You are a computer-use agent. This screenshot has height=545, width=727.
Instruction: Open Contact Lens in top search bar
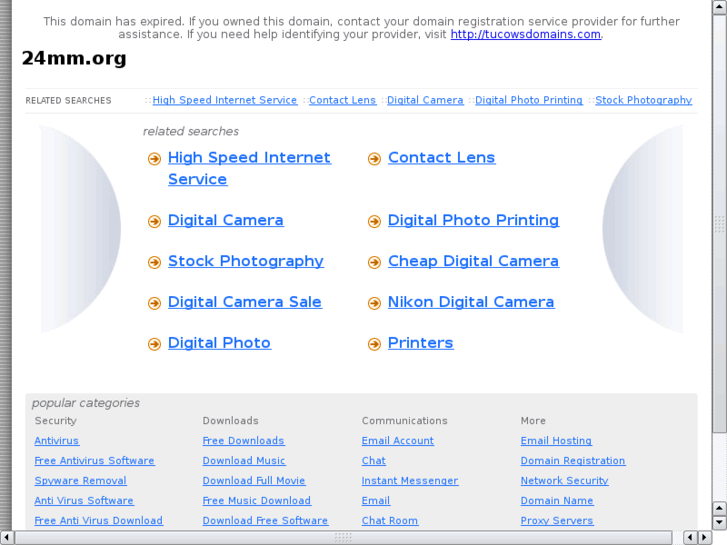coord(342,100)
